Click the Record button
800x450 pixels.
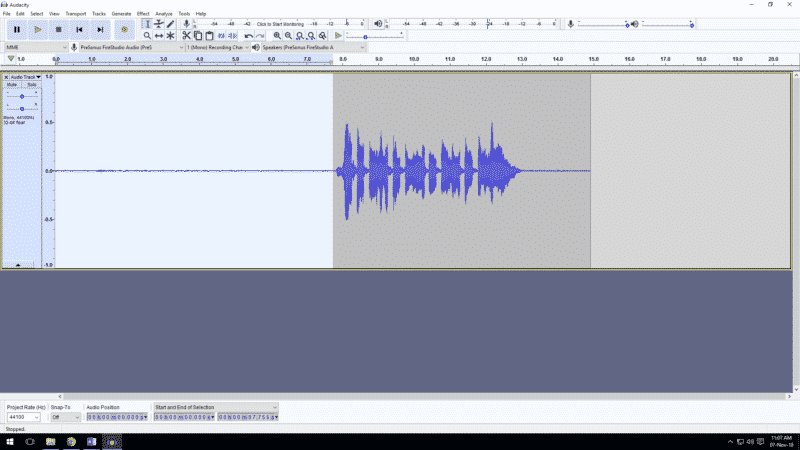click(x=125, y=30)
